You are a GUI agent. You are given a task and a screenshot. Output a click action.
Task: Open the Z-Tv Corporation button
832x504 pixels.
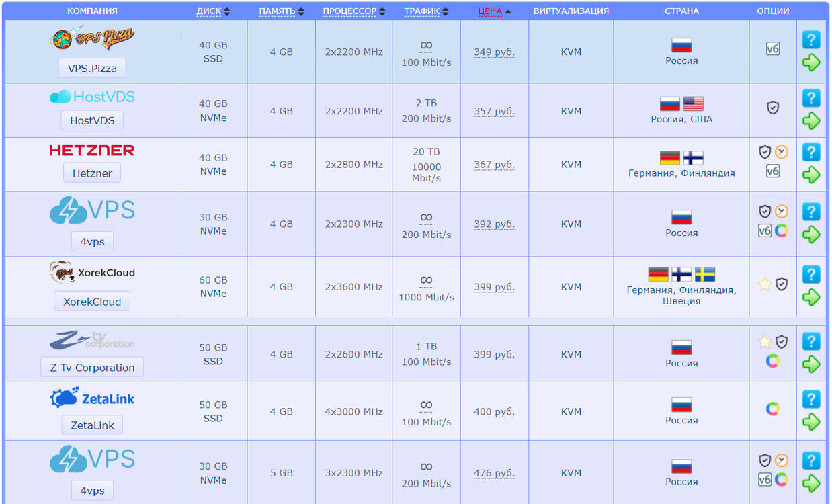point(92,367)
